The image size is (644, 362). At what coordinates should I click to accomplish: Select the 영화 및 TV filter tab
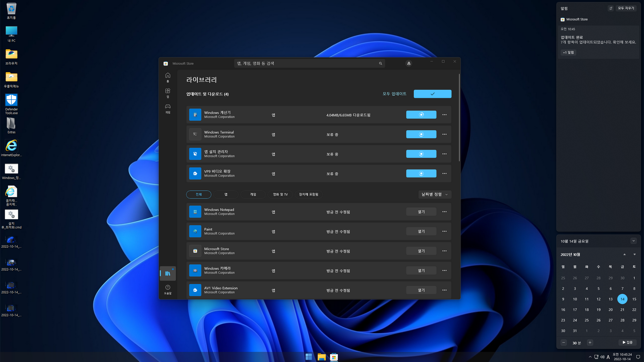[280, 194]
